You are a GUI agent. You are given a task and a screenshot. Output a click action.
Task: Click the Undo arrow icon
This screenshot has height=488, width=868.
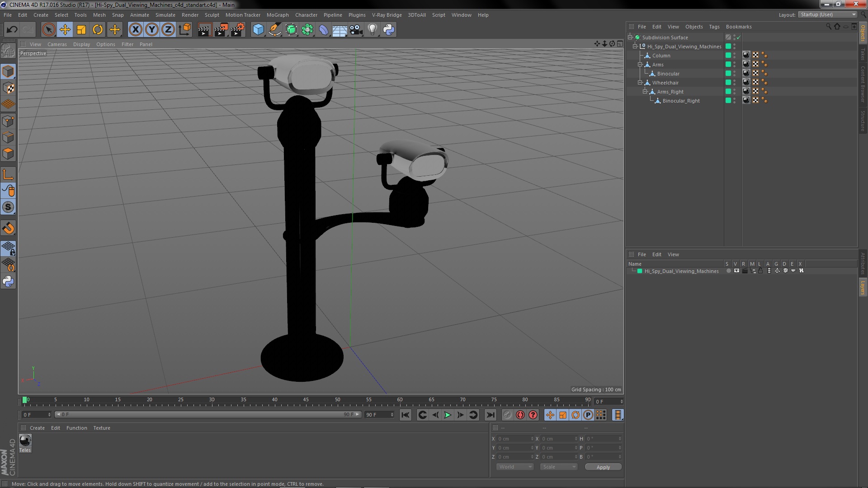(12, 30)
